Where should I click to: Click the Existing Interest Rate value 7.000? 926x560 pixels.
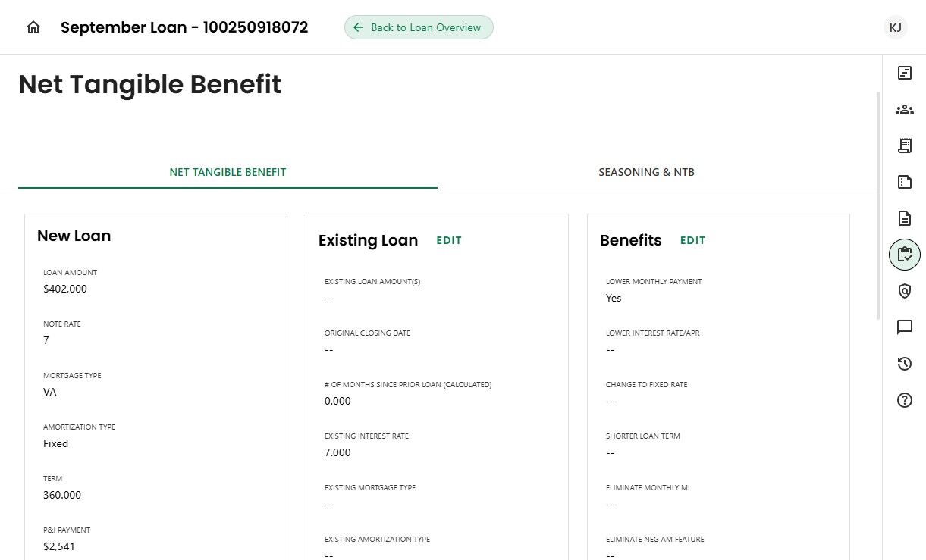[x=337, y=452]
